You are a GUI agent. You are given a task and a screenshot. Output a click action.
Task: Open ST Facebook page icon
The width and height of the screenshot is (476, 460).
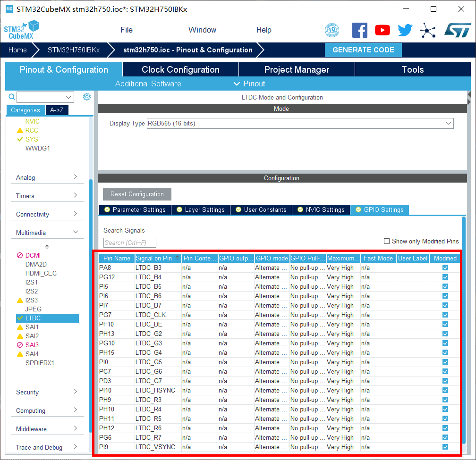point(359,30)
